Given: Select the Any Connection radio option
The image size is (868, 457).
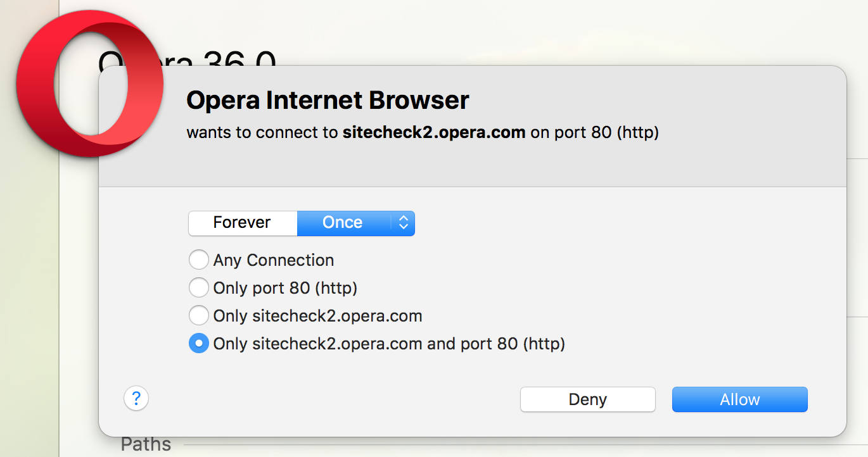Looking at the screenshot, I should click(199, 260).
